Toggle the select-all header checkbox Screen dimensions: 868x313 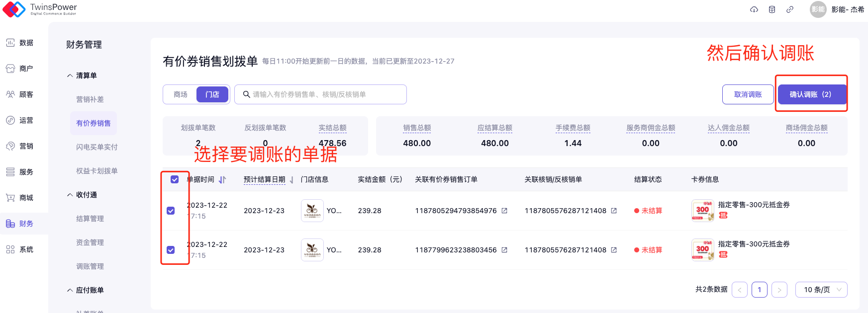(175, 179)
